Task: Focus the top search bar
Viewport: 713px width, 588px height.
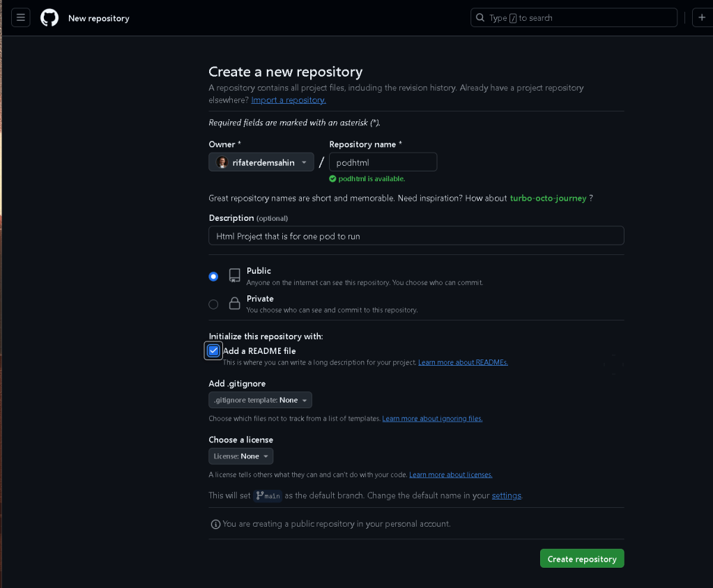Action: click(574, 17)
